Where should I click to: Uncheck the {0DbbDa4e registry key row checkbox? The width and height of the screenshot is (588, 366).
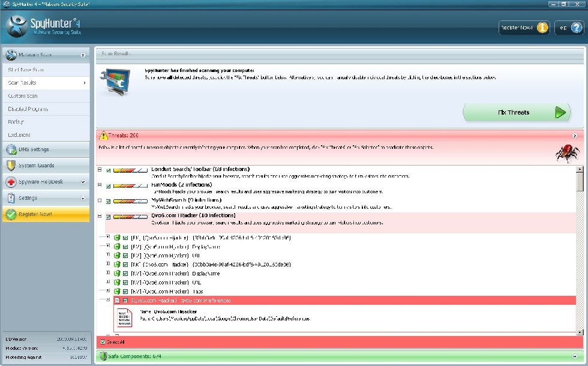pos(125,265)
